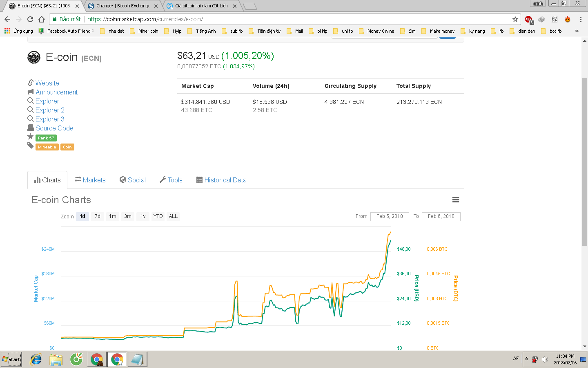Click the E-coin logo icon
588x368 pixels.
tap(34, 58)
